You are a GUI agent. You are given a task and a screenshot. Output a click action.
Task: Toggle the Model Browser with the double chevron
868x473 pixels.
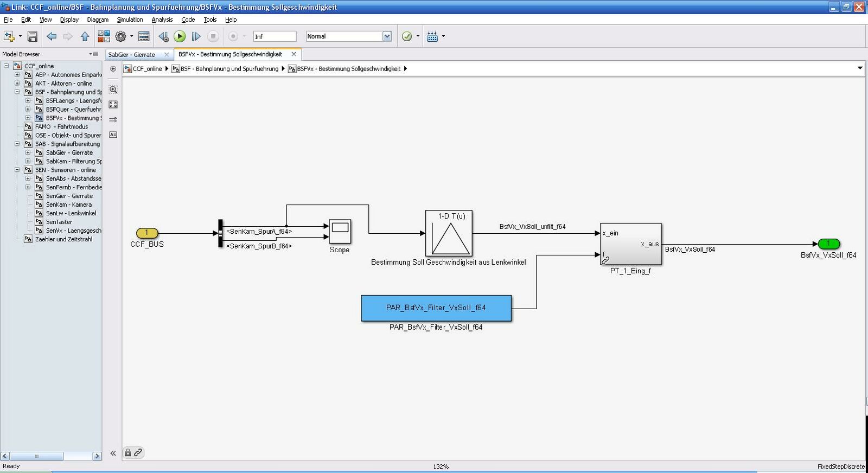[113, 453]
